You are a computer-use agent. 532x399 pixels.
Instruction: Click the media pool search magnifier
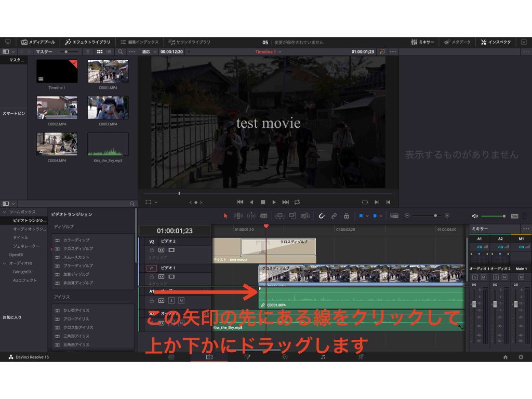click(121, 51)
